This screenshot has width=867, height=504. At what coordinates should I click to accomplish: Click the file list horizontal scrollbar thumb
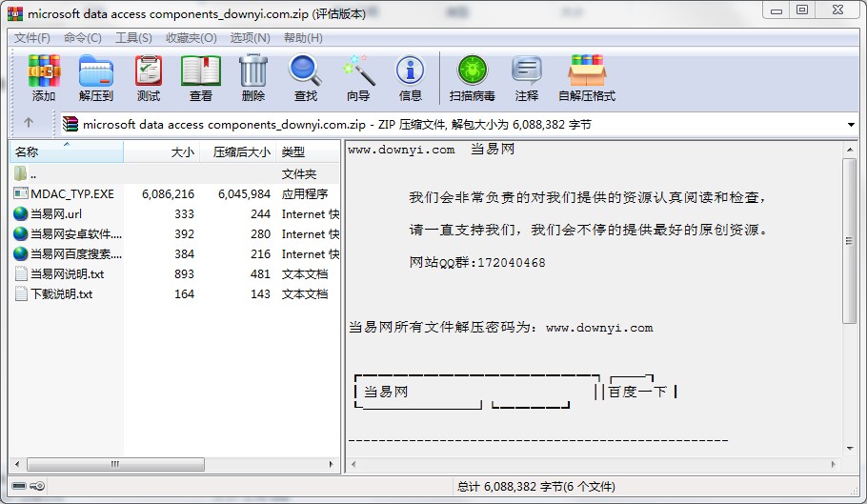pos(115,464)
